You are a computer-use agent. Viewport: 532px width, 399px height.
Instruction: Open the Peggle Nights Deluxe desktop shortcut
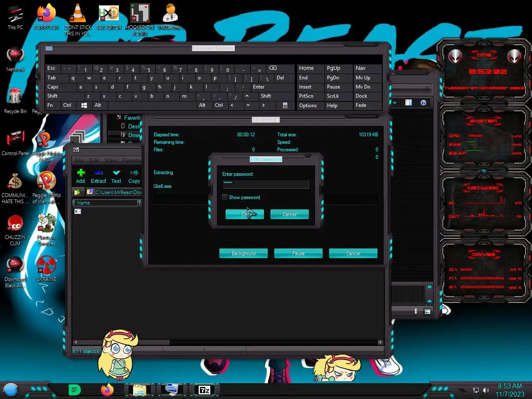click(x=47, y=145)
